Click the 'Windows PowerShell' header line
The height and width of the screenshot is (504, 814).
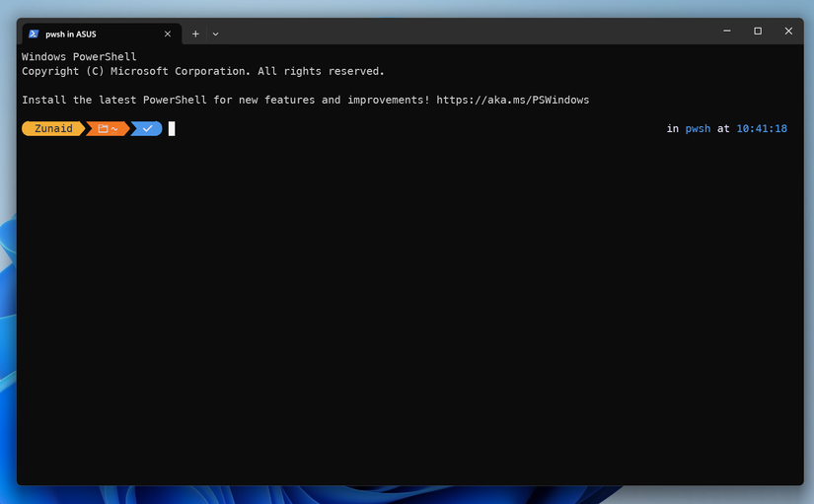pyautogui.click(x=79, y=56)
